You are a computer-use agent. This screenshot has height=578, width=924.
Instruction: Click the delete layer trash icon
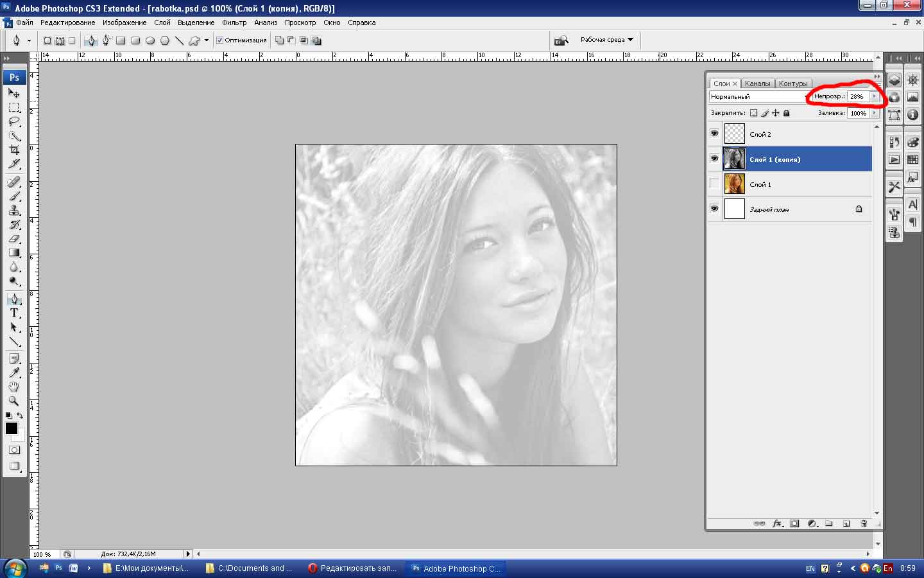(864, 523)
